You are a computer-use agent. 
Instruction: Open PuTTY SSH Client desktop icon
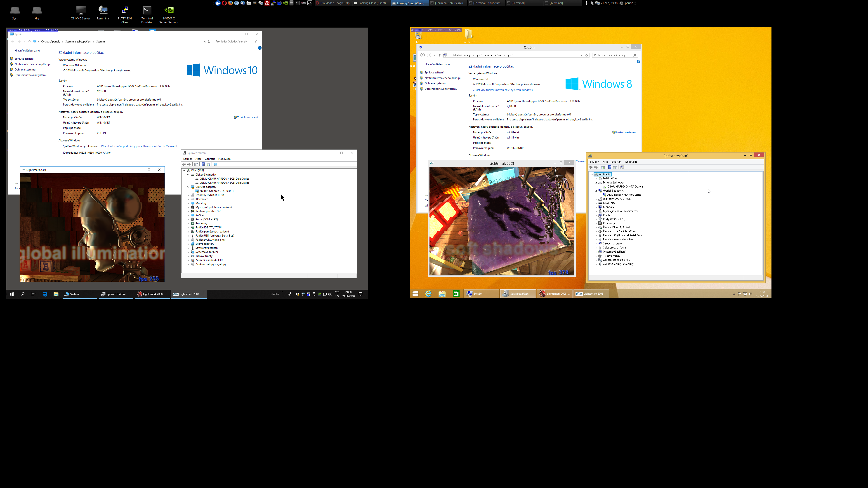pyautogui.click(x=125, y=15)
